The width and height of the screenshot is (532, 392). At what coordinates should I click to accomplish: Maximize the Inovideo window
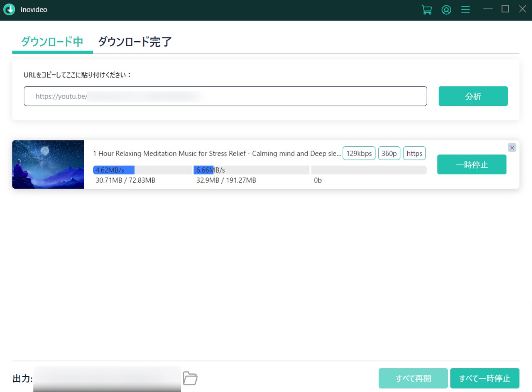tap(505, 9)
